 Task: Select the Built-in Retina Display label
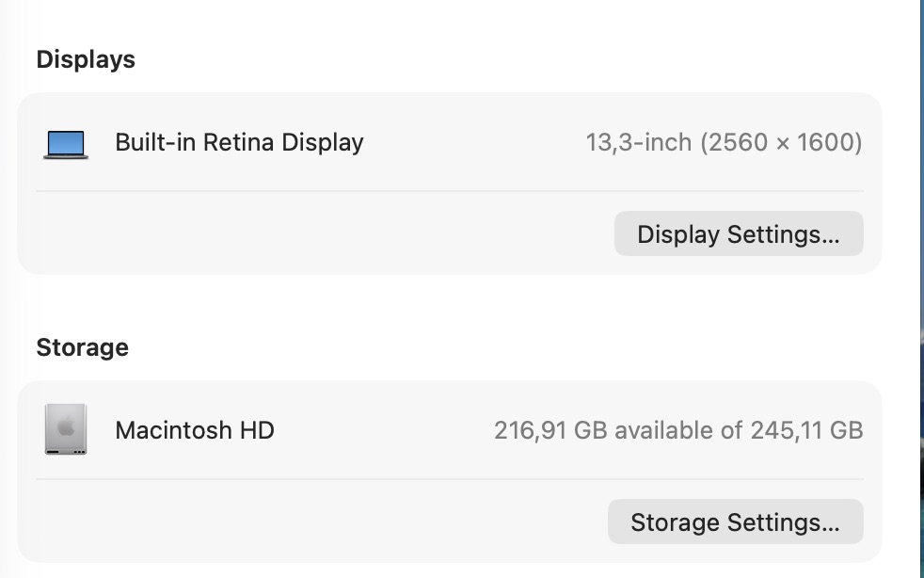[239, 143]
